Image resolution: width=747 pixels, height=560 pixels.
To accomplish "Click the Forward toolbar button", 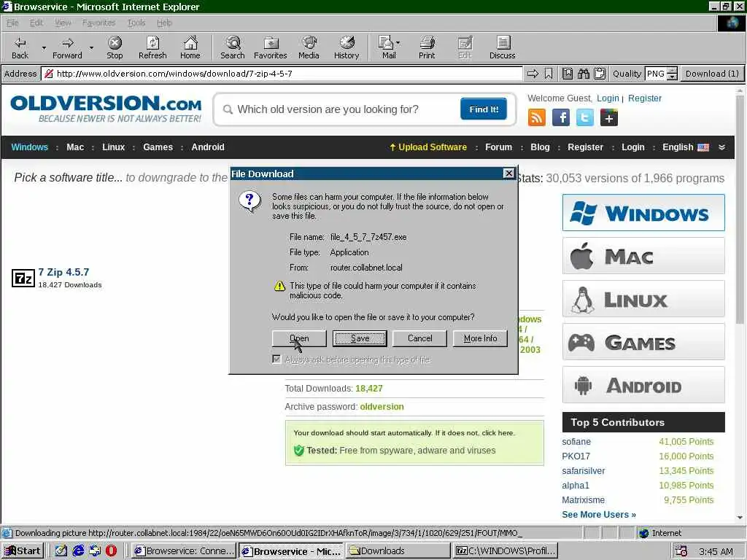I will tap(67, 47).
